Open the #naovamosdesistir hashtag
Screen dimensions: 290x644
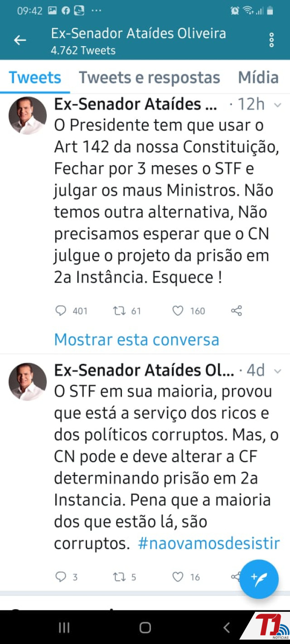209,543
